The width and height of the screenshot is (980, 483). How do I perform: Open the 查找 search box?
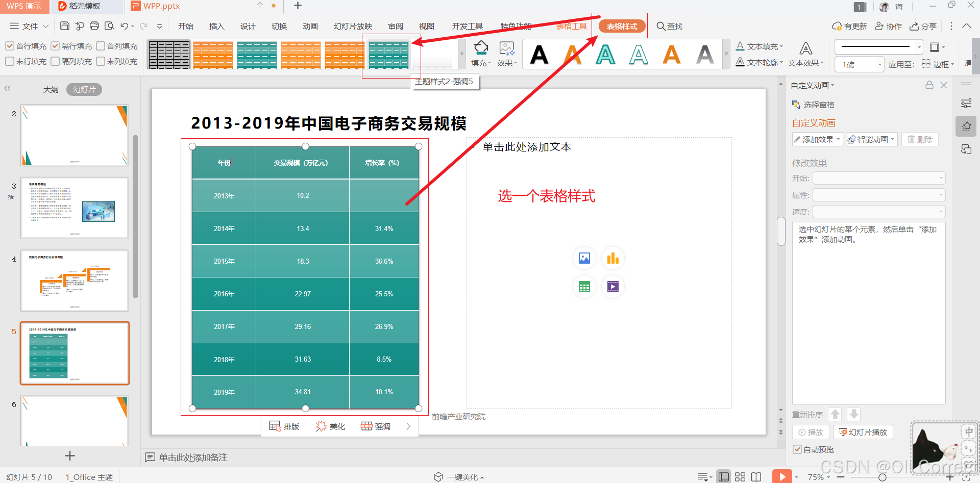pyautogui.click(x=669, y=26)
